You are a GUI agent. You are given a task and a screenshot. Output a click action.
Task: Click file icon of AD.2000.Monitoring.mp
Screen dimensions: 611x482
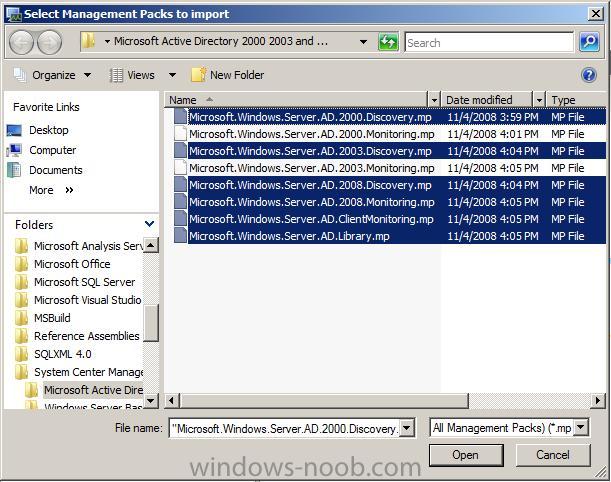tap(180, 134)
